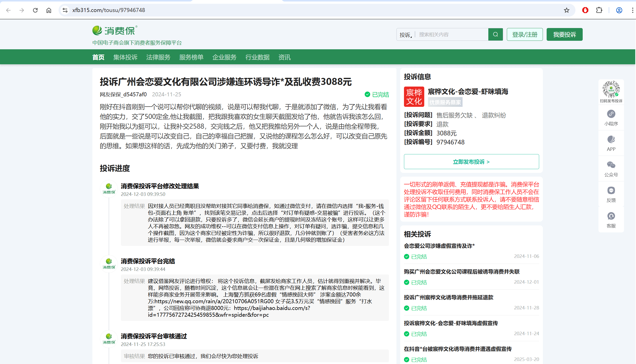This screenshot has width=636, height=364.
Task: Bookmark this page with the star
Action: tap(567, 10)
